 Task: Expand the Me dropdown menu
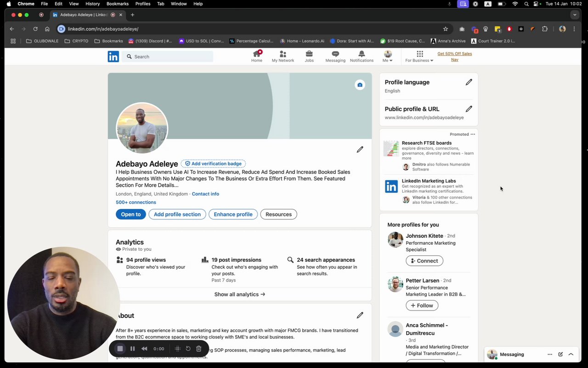pos(388,57)
